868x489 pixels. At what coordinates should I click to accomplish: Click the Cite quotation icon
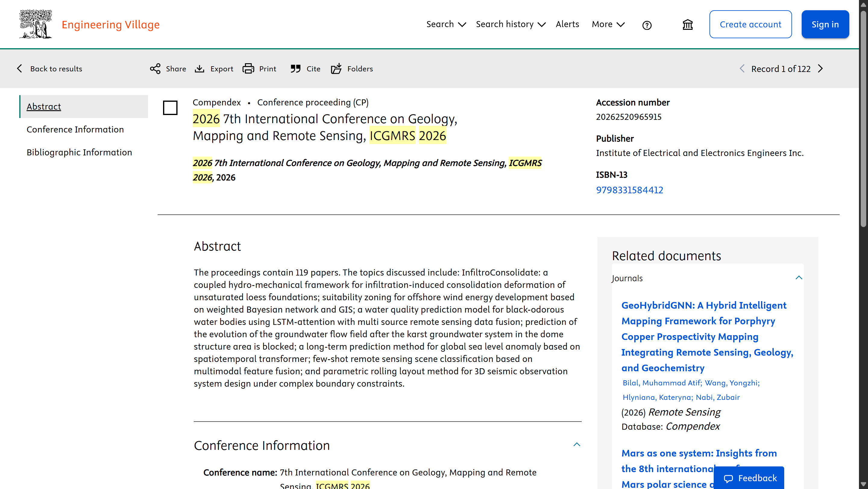pyautogui.click(x=295, y=69)
